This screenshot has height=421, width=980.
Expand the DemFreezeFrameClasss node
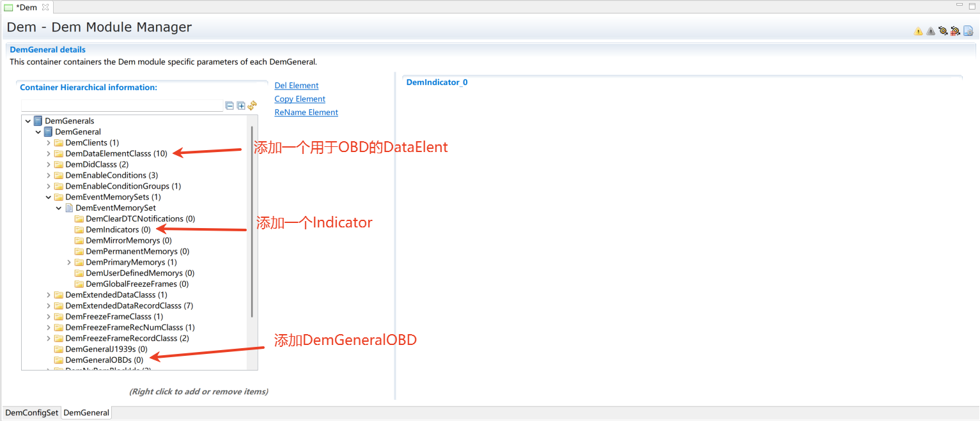pyautogui.click(x=49, y=317)
